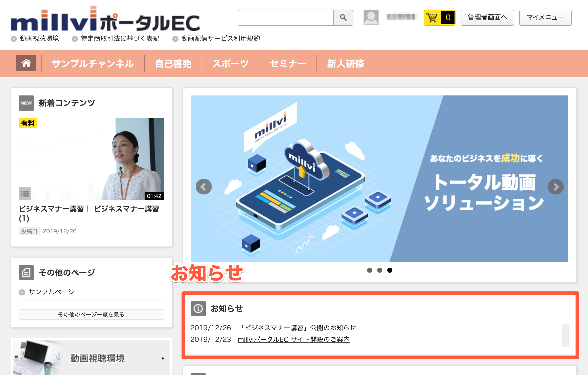
Task: Expand the 動画視聴環境 banner arrow
Action: [163, 358]
